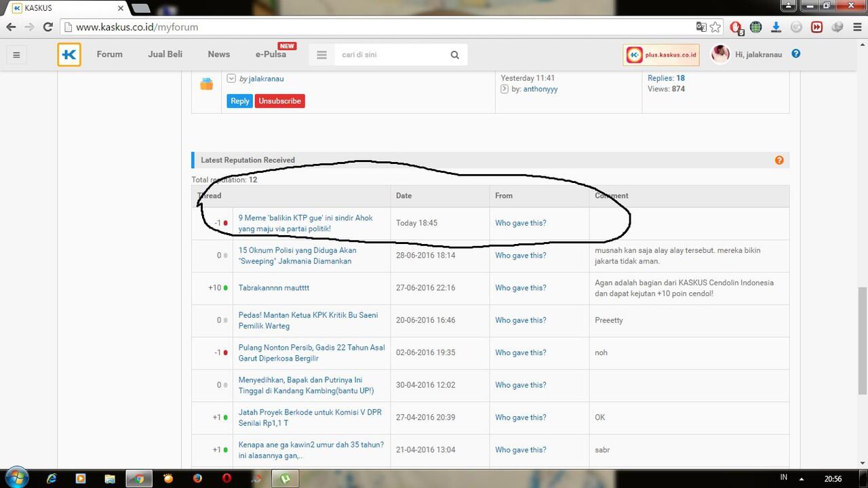Click the page vertical scrollbar thumb
The image size is (868, 488).
pyautogui.click(x=863, y=340)
